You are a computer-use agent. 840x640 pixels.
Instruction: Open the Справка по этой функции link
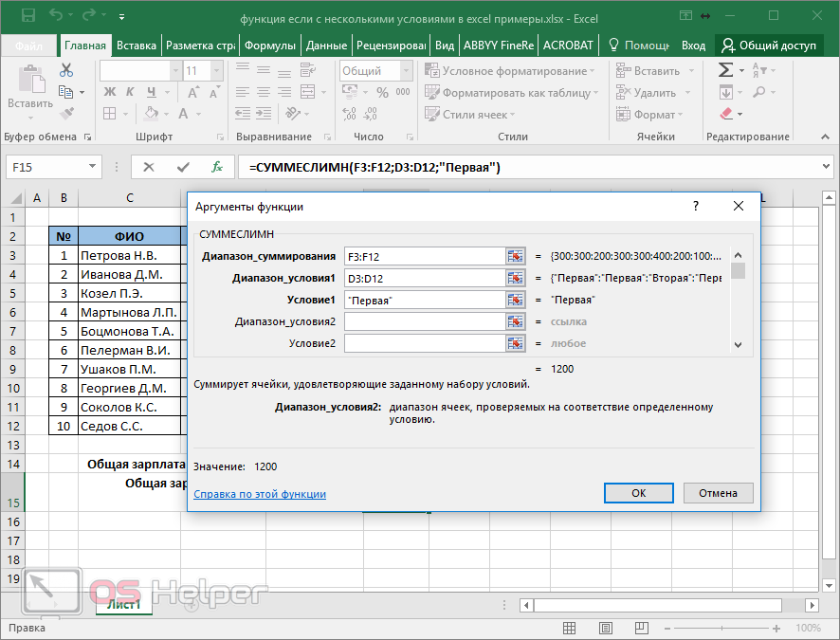(259, 494)
